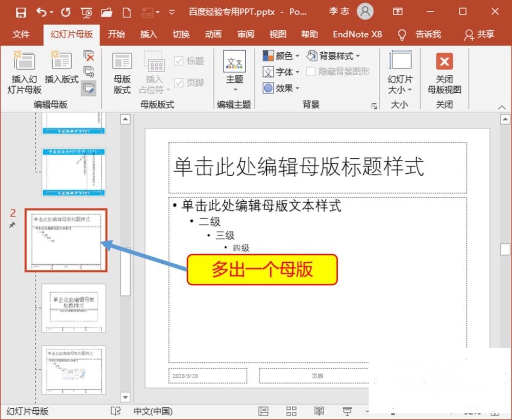
Task: Click the 共享 (Share) button
Action: point(479,34)
